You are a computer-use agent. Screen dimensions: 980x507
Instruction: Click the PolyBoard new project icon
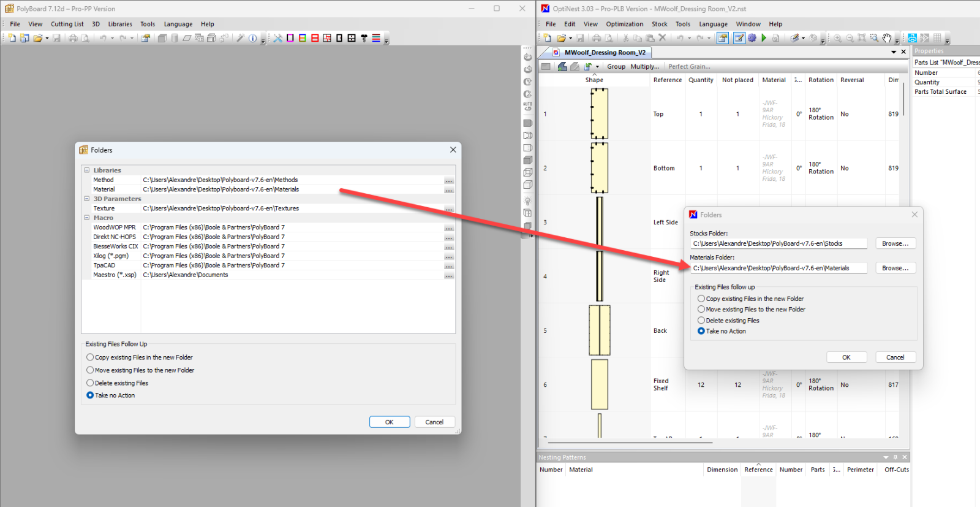tap(12, 38)
